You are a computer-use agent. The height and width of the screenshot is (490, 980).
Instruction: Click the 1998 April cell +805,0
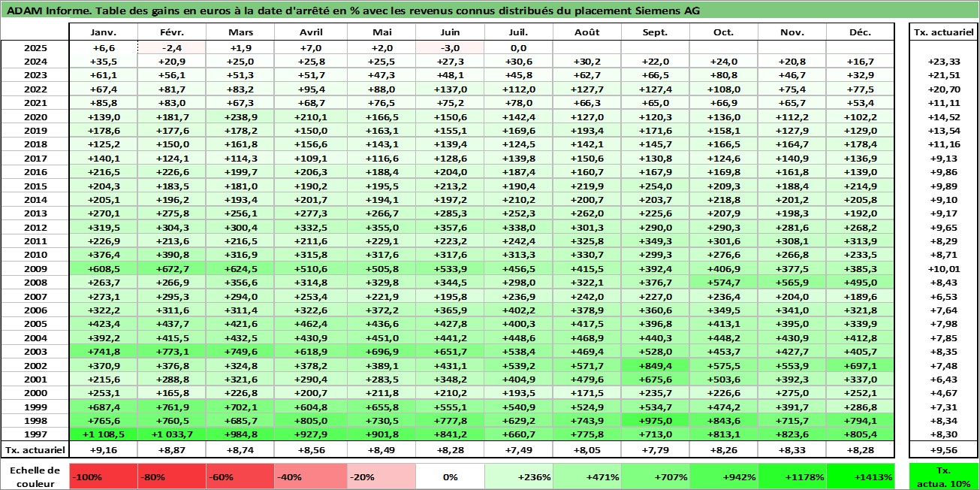(310, 421)
